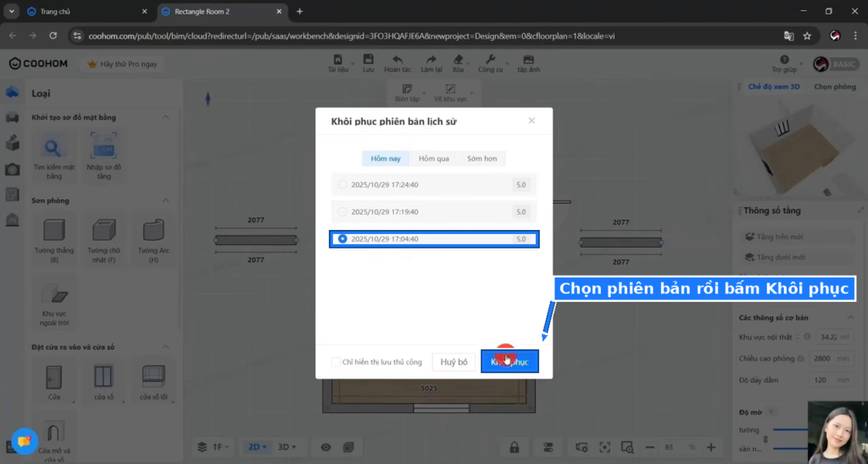Click the layers icon beside 1F
Screen dimensions: 868x464
coord(202,447)
